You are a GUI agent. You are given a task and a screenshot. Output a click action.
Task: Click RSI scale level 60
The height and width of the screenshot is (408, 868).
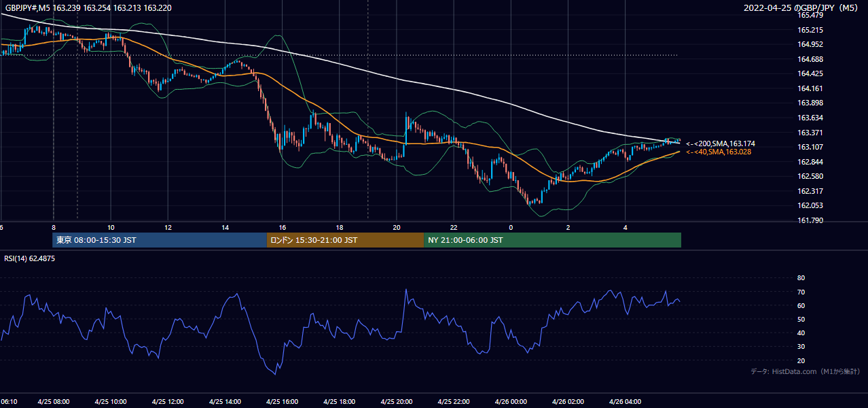[x=801, y=305]
